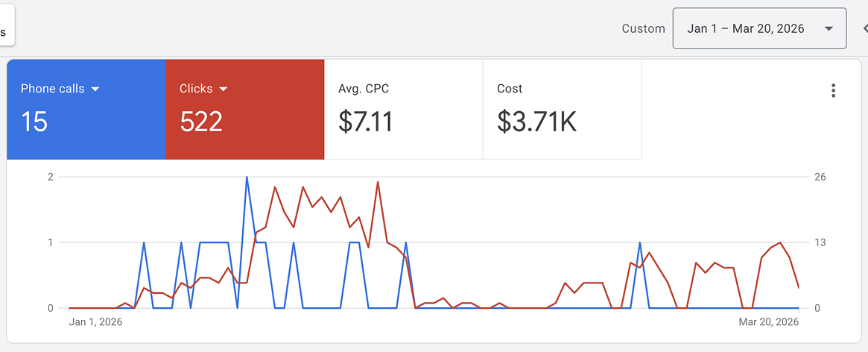Viewport: 868px width, 352px height.
Task: Click the Mar 20, 2026 axis label
Action: pos(768,322)
